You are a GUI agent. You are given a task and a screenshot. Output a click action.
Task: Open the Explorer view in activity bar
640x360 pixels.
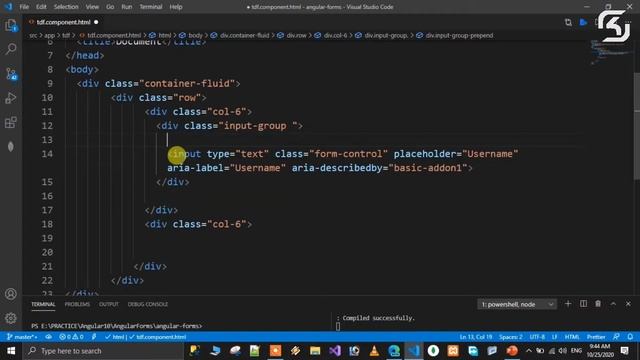[11, 25]
